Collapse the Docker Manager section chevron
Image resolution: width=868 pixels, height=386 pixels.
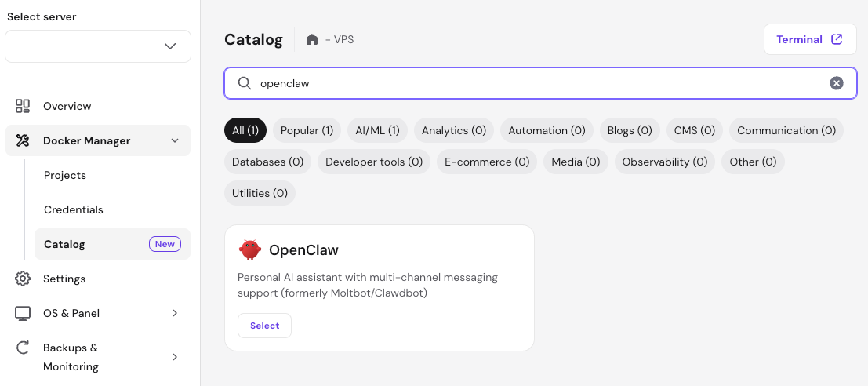point(174,140)
